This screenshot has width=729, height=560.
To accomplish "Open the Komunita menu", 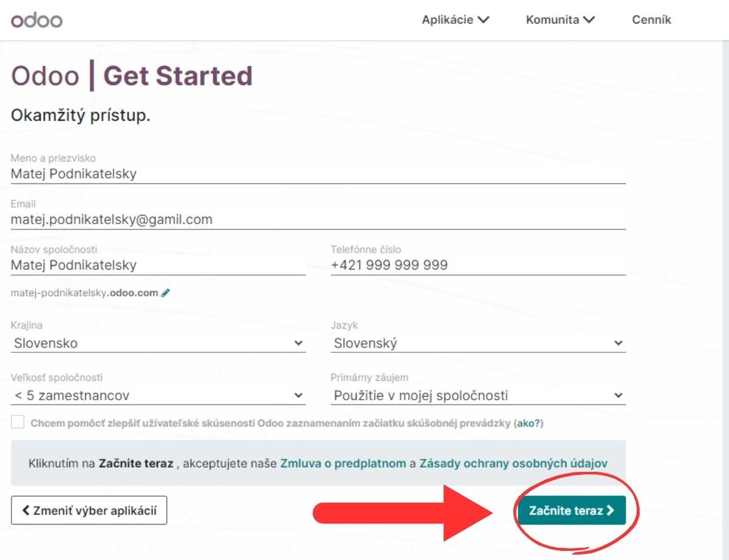I will click(x=560, y=20).
